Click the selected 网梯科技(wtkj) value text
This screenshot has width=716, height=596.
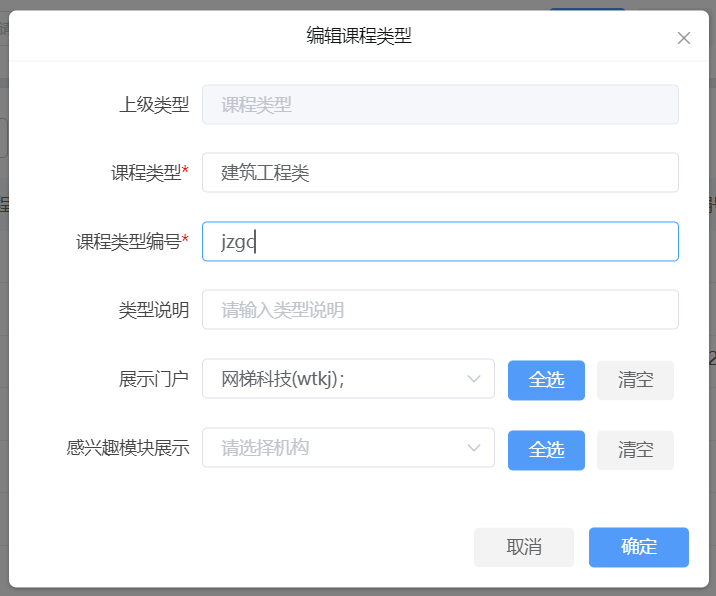(283, 379)
